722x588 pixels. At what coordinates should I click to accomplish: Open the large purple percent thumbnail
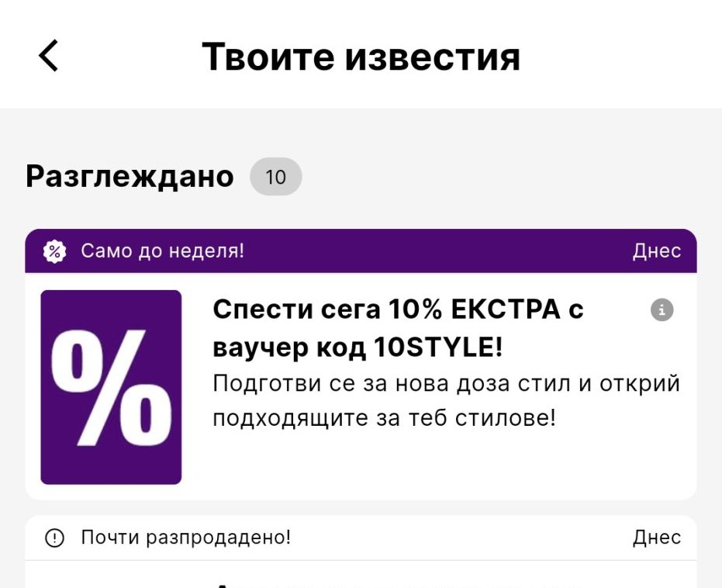click(111, 387)
